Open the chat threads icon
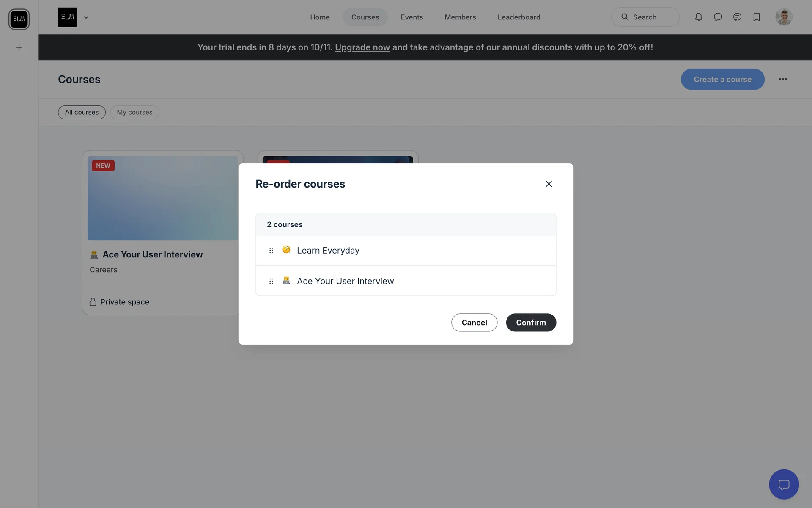The width and height of the screenshot is (812, 508). tap(737, 17)
